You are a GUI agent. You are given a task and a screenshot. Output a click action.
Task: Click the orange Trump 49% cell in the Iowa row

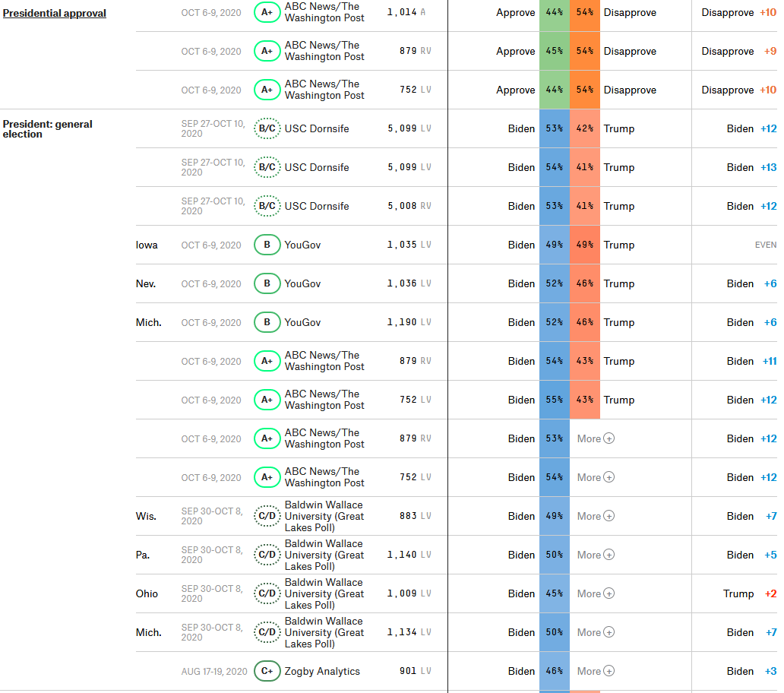pos(585,245)
